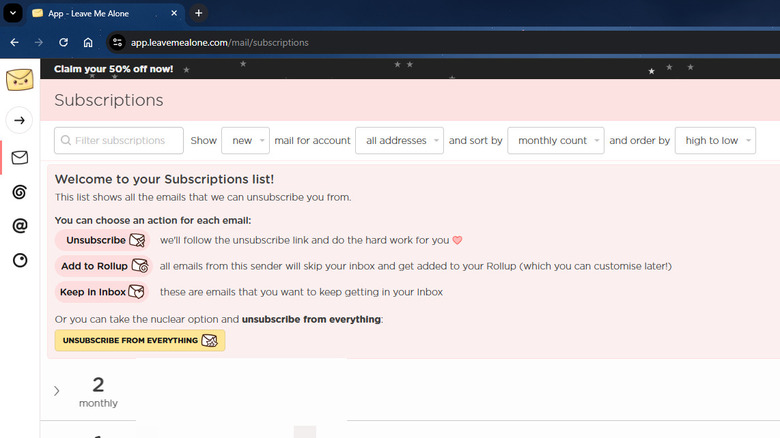The height and width of the screenshot is (438, 780).
Task: Click the address bar URL
Action: [219, 43]
